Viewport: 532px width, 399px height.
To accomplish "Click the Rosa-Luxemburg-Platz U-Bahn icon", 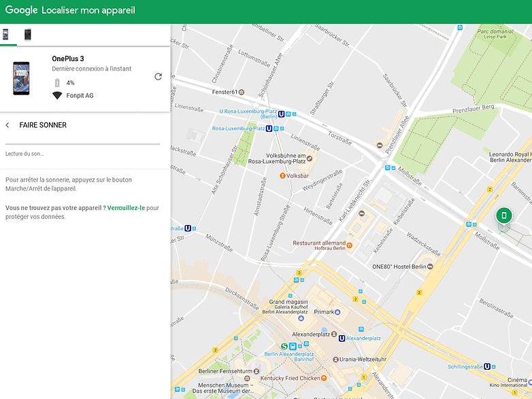I will click(x=269, y=128).
